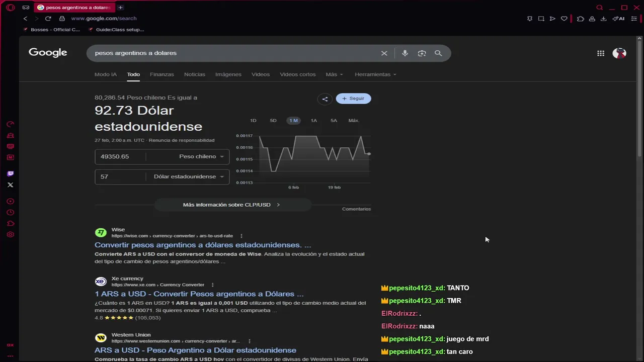Viewport: 644px width, 362px height.
Task: Switch to Videos search tab
Action: [261, 74]
